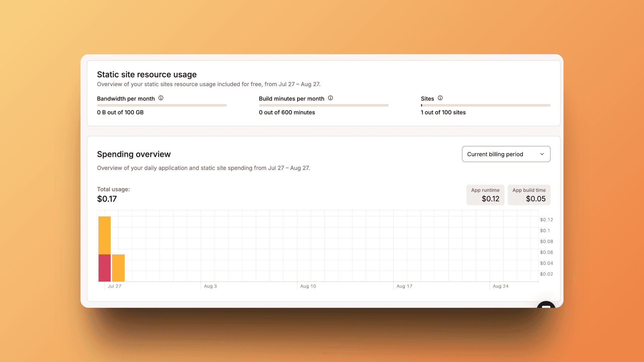644x362 pixels.
Task: Click the daily spending overview description text
Action: tap(203, 168)
